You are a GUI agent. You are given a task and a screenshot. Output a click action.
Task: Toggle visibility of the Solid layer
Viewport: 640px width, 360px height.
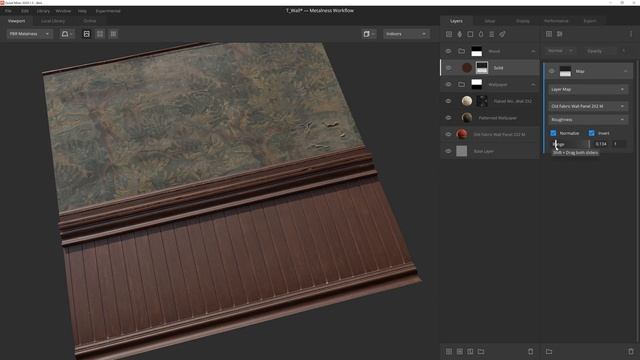pos(448,68)
